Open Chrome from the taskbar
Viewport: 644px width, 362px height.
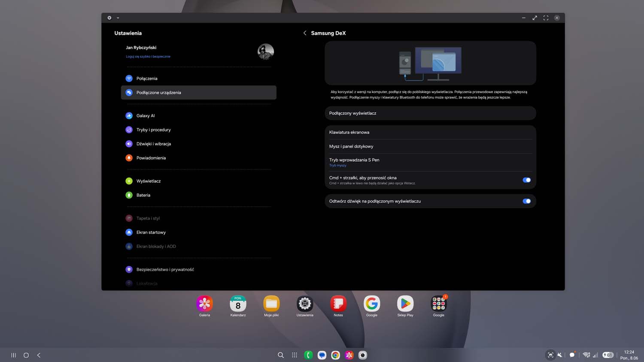(336, 355)
